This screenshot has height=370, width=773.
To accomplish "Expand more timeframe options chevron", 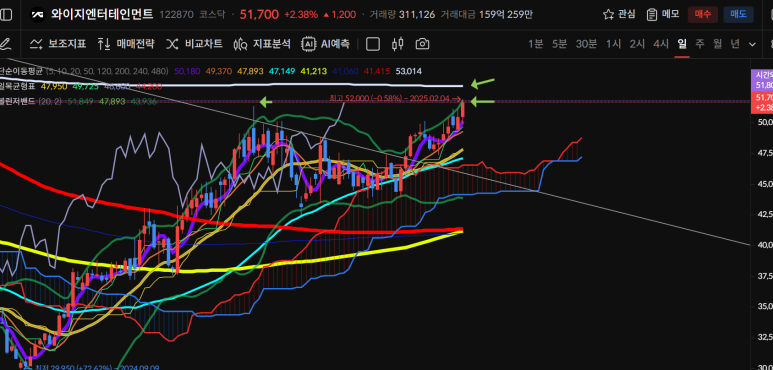I will coord(752,44).
